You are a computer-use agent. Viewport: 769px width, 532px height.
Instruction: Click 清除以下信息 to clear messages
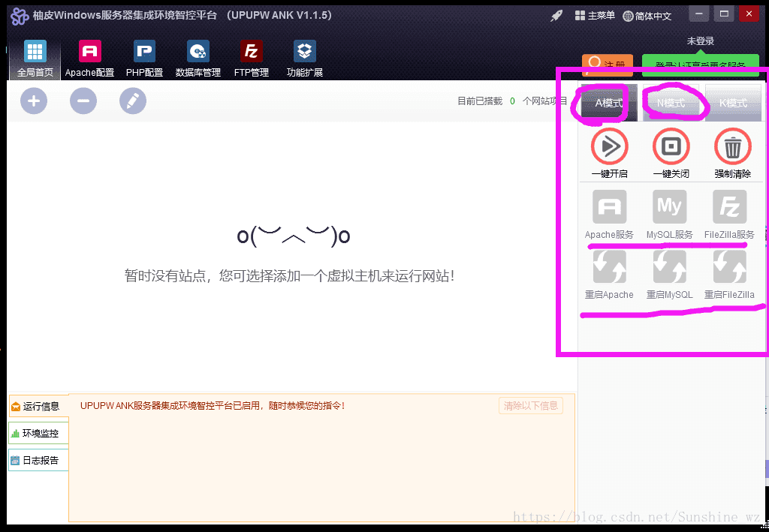click(x=531, y=406)
